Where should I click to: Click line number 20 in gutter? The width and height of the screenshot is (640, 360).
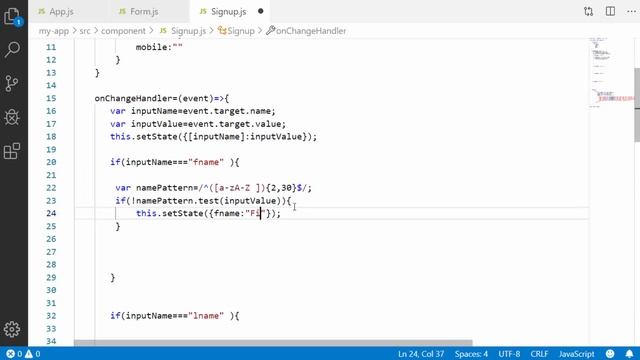[x=51, y=162]
